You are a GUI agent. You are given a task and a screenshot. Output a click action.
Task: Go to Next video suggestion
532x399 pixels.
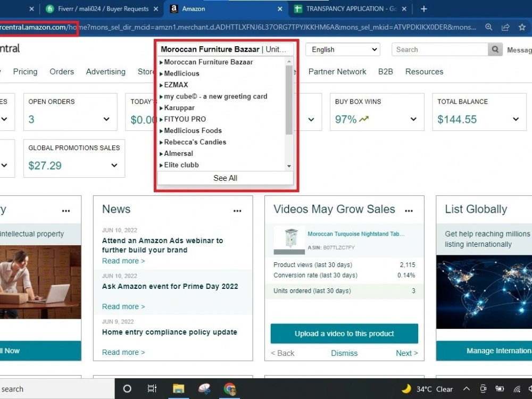(x=407, y=353)
